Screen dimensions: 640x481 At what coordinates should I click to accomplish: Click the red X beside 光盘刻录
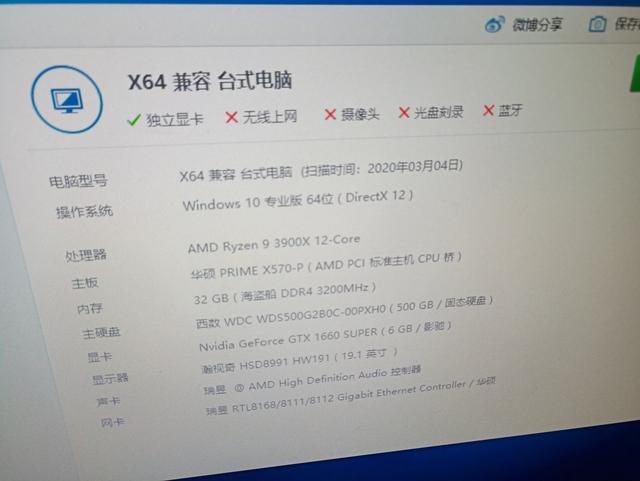click(404, 113)
